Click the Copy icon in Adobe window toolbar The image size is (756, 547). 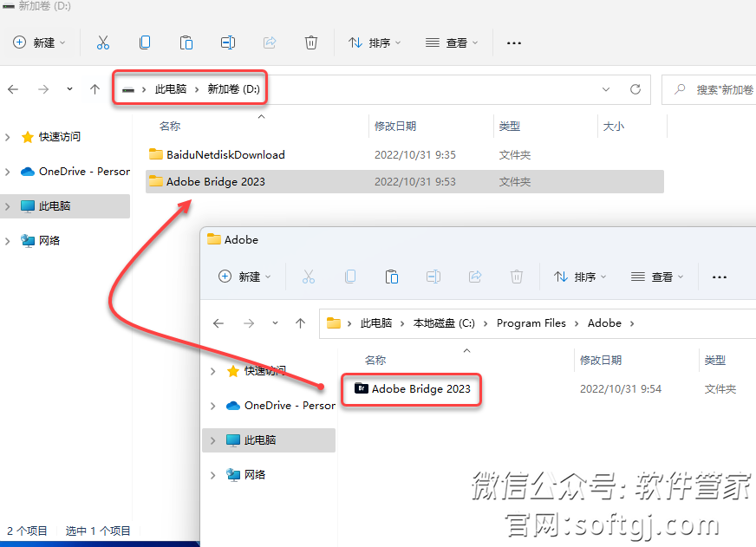pyautogui.click(x=350, y=277)
